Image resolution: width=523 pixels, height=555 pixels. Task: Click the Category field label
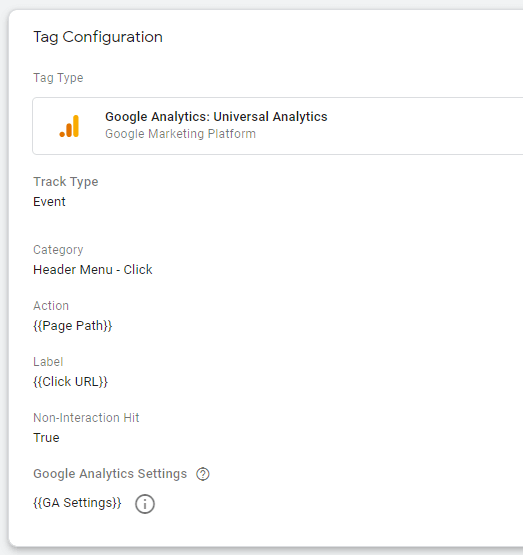58,250
